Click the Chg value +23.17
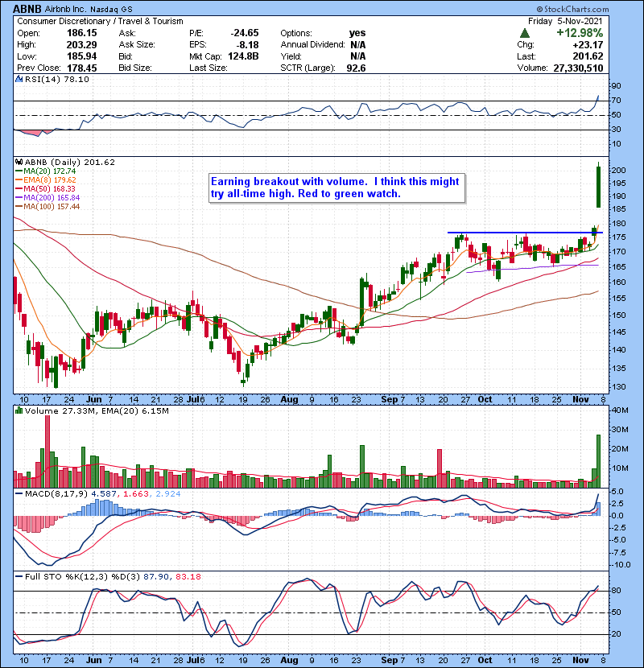 pyautogui.click(x=588, y=45)
